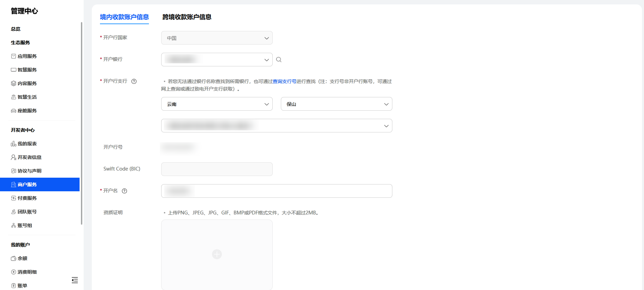
Task: Open 总览 in the sidebar
Action: pyautogui.click(x=16, y=29)
